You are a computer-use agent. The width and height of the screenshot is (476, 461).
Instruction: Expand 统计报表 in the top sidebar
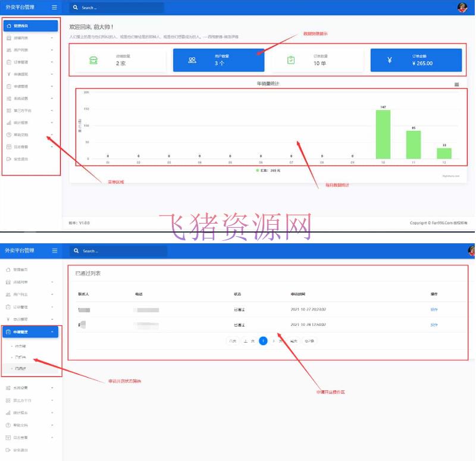(30, 123)
